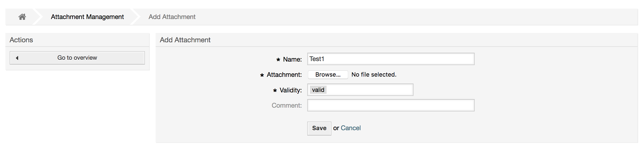Focus the Name field containing Test1
The height and width of the screenshot is (154, 644).
point(390,59)
